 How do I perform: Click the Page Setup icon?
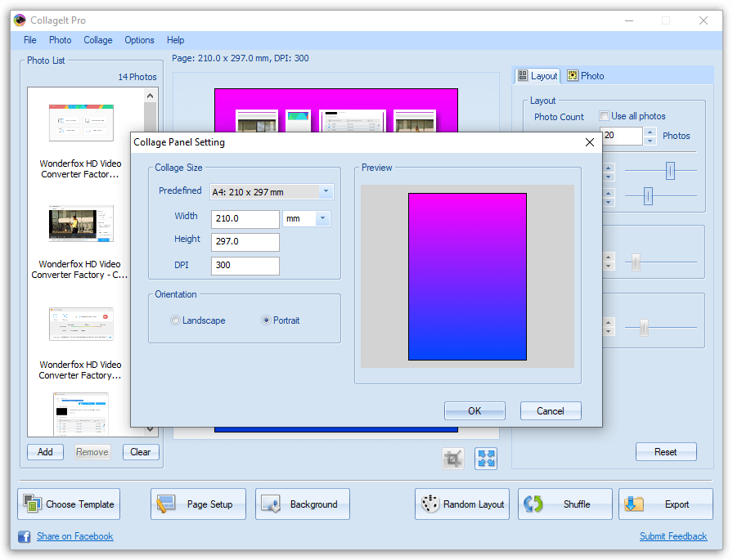tap(165, 504)
